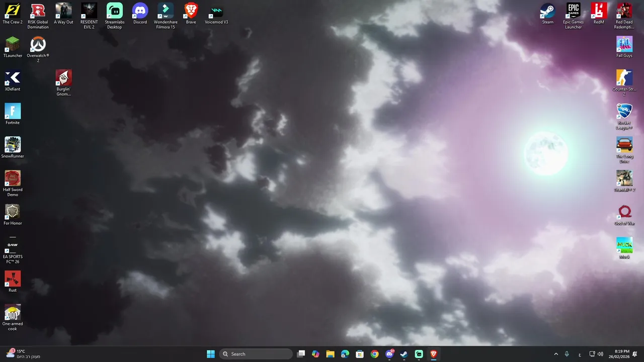Select Burglin' Gnomes desktop icon
Screen dimensions: 644x362
[x=63, y=83]
